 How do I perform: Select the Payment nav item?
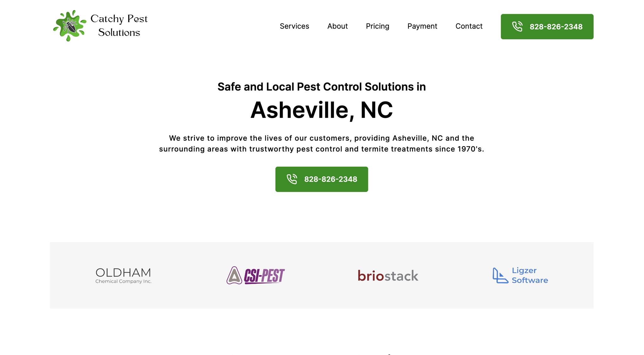422,26
